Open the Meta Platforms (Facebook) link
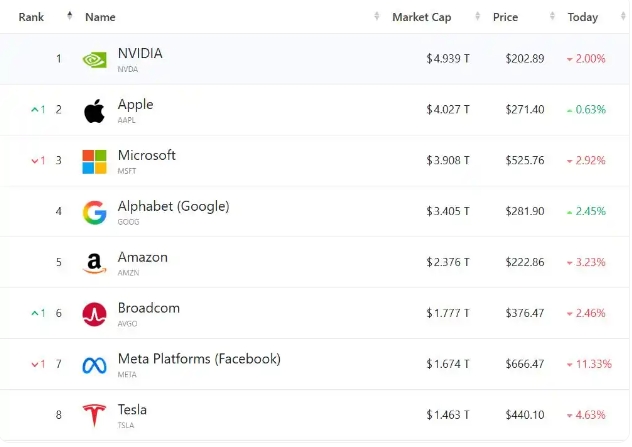Screen dimensions: 632x447 pyautogui.click(x=199, y=359)
